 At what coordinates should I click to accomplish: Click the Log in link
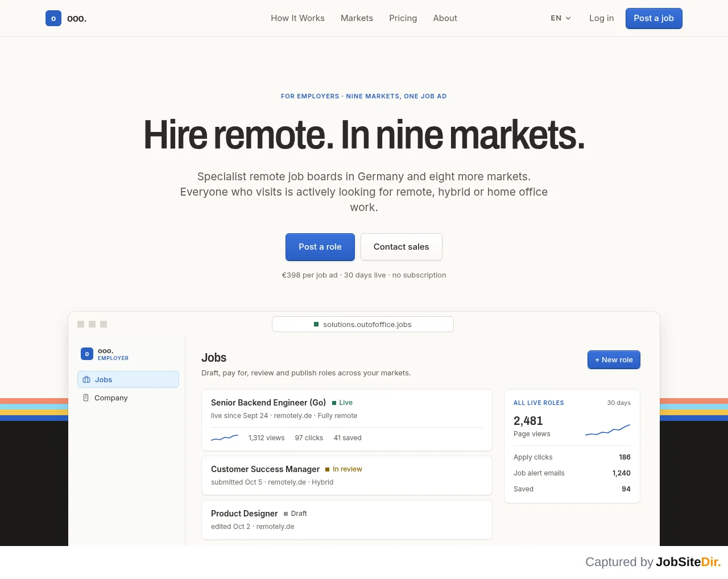601,18
